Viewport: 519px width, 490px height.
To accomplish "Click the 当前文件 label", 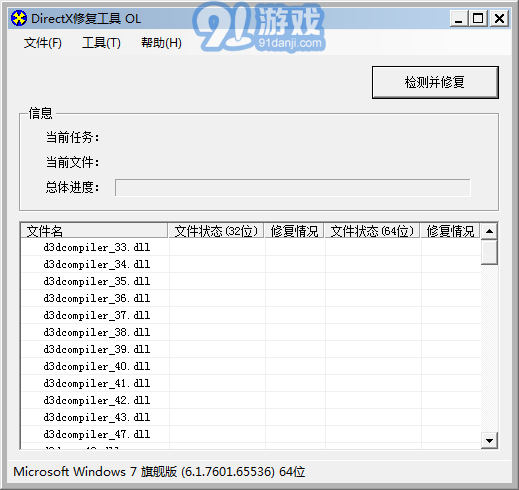I will point(72,162).
